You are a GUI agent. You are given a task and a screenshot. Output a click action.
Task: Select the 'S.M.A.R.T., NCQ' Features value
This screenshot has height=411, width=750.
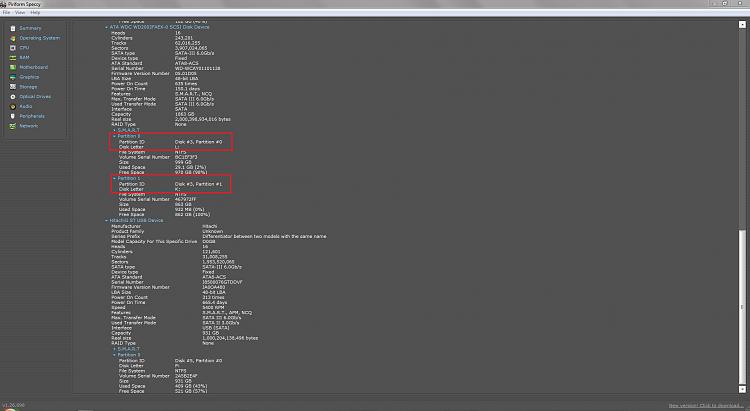click(x=193, y=94)
